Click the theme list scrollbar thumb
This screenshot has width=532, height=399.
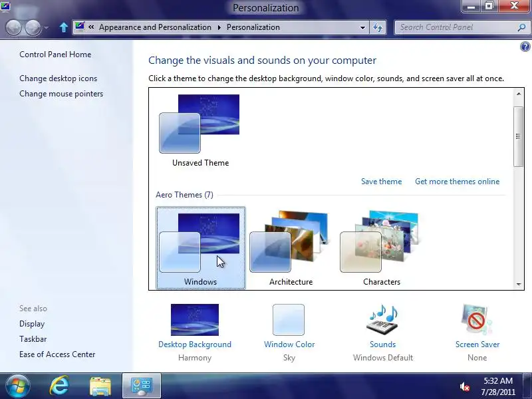519,136
